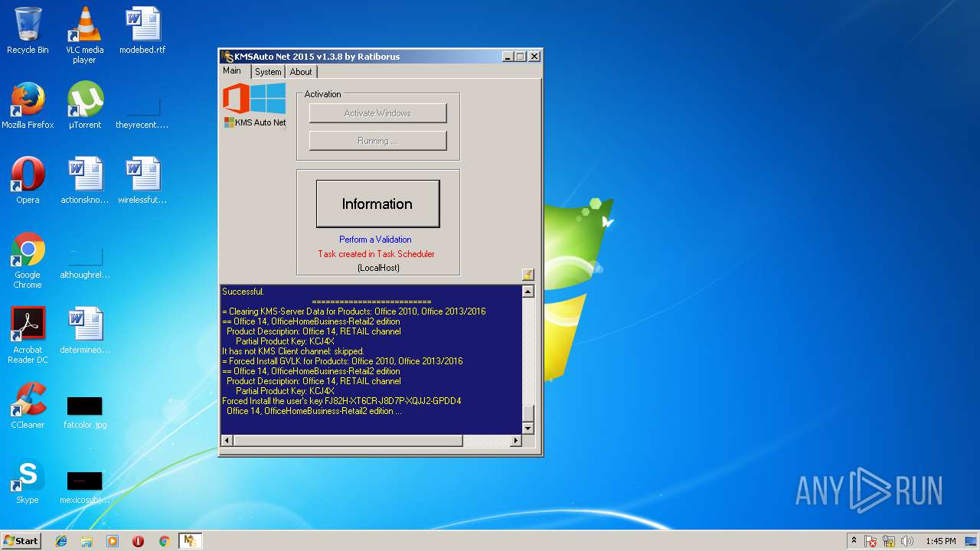Close the KMSAuto Net window
This screenshot has height=551, width=980.
[x=534, y=57]
